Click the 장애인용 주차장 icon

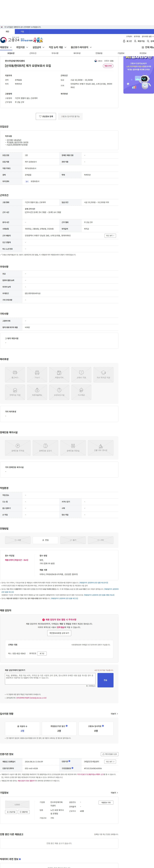tap(18, 448)
